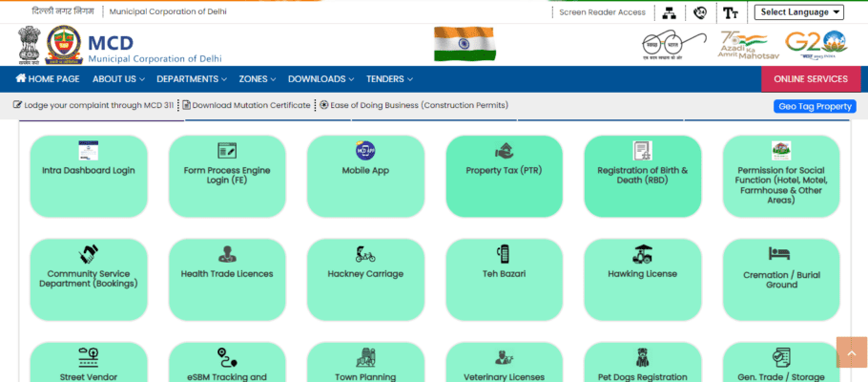Click the 24-hour helpline phone icon
868x382 pixels.
(700, 12)
